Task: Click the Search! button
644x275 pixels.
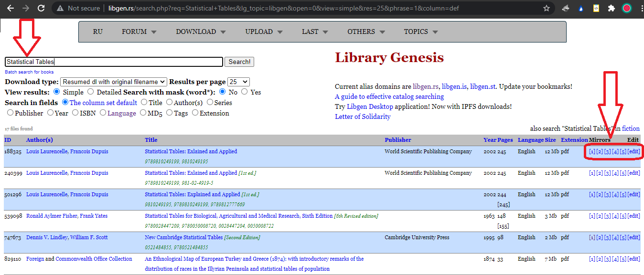Action: (239, 62)
